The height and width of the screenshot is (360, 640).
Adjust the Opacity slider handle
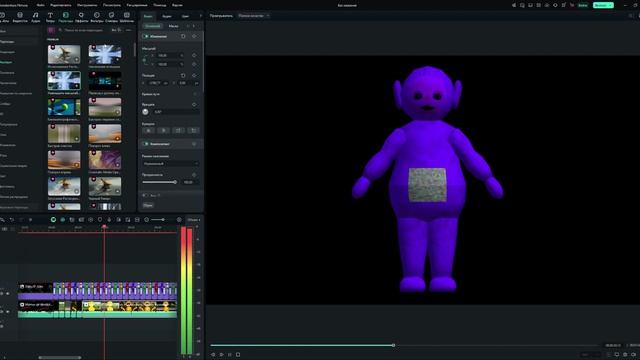point(175,182)
